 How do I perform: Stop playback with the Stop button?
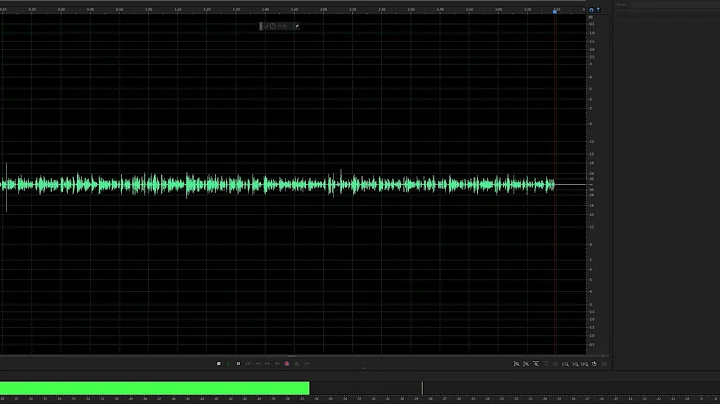pos(219,364)
